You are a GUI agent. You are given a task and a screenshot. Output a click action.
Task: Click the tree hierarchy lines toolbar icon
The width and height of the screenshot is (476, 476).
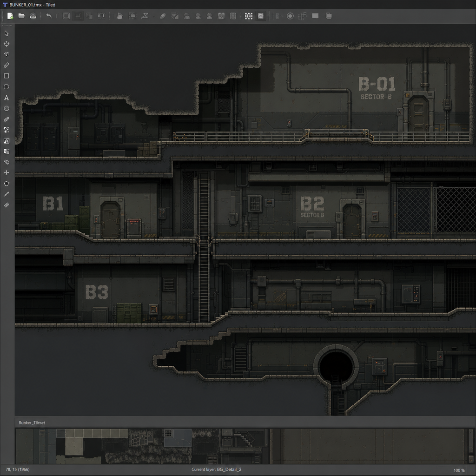coord(279,16)
